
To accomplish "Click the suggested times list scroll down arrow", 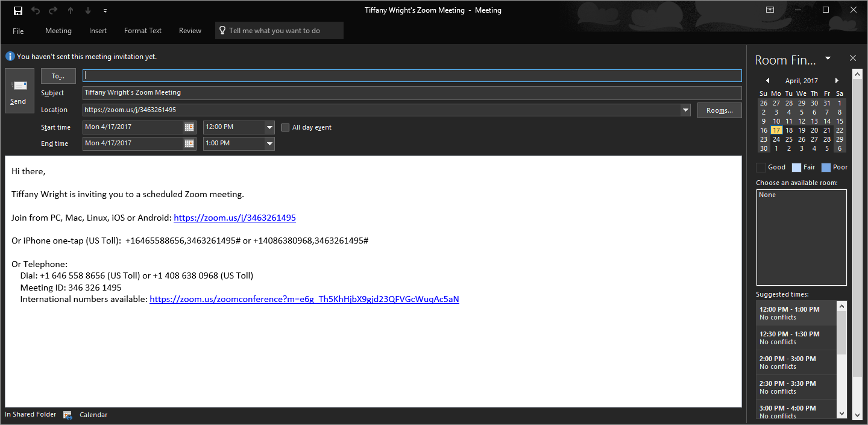I will [x=841, y=414].
